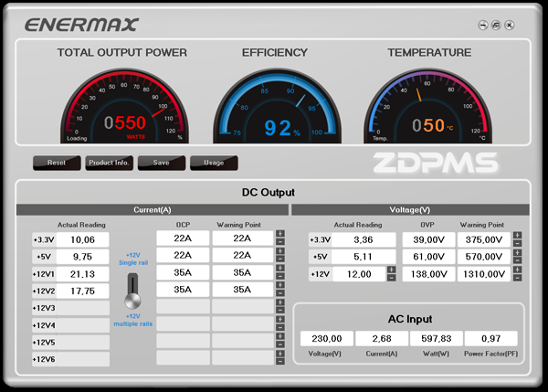The width and height of the screenshot is (548, 392).
Task: Click the +12V multiple rails label
Action: (133, 320)
